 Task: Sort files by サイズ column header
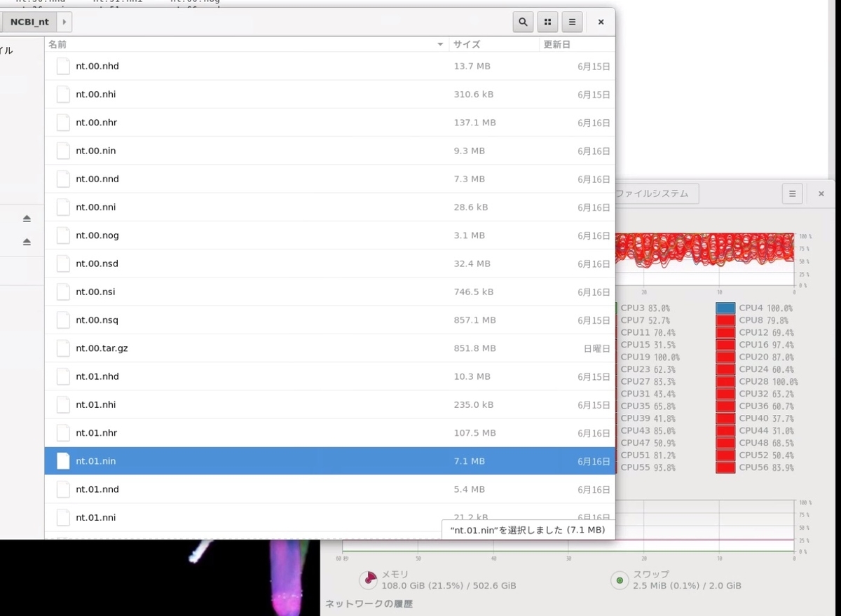tap(494, 44)
